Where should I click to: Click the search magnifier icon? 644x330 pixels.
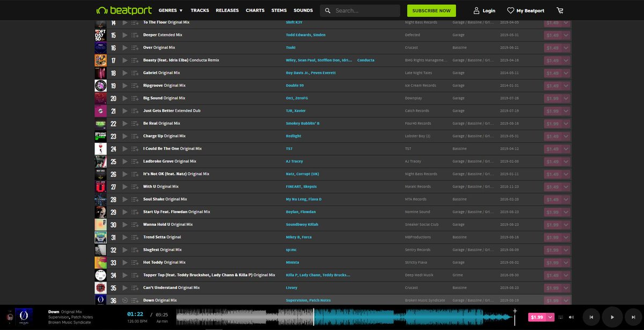[327, 11]
